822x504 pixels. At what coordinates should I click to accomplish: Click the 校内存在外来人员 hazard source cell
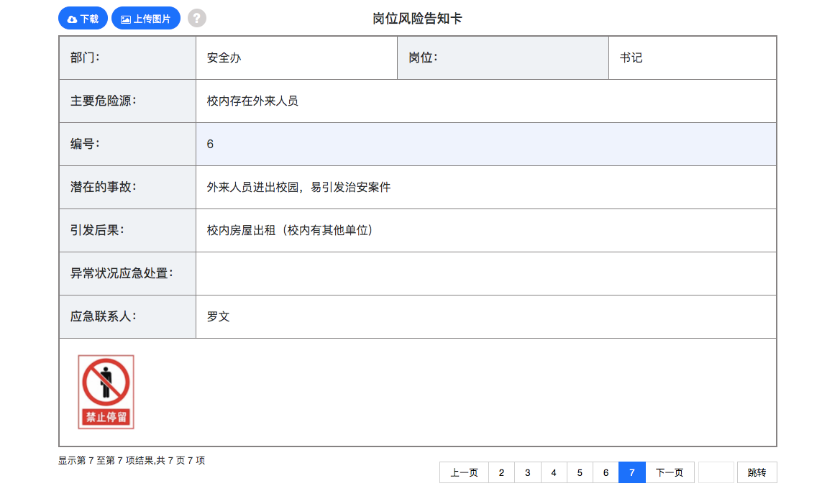tap(485, 101)
